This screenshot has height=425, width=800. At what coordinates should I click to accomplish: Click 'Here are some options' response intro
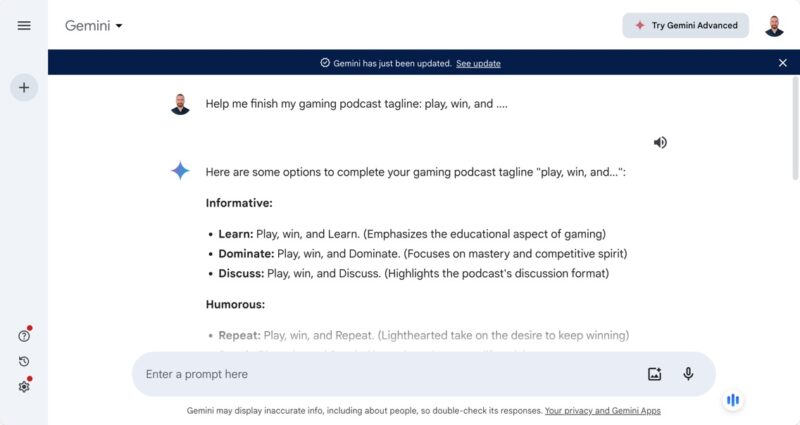(415, 172)
